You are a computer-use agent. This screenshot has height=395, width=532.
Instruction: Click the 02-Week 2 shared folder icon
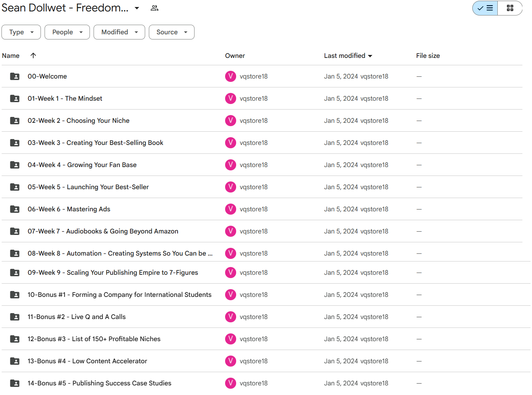[15, 121]
